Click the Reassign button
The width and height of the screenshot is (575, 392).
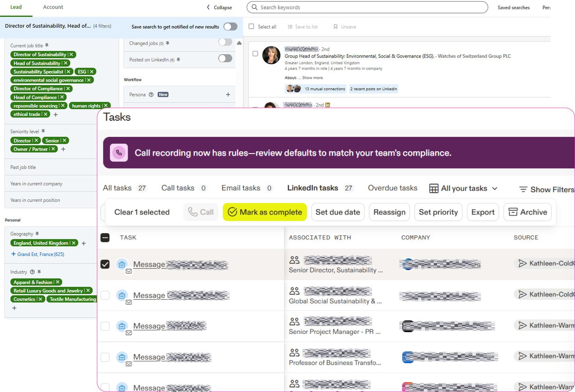[x=390, y=212]
